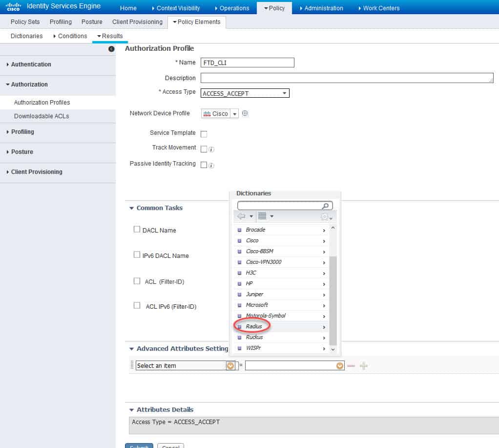Click Cisco-BBSM dictionary icon
499x448 pixels.
(240, 252)
